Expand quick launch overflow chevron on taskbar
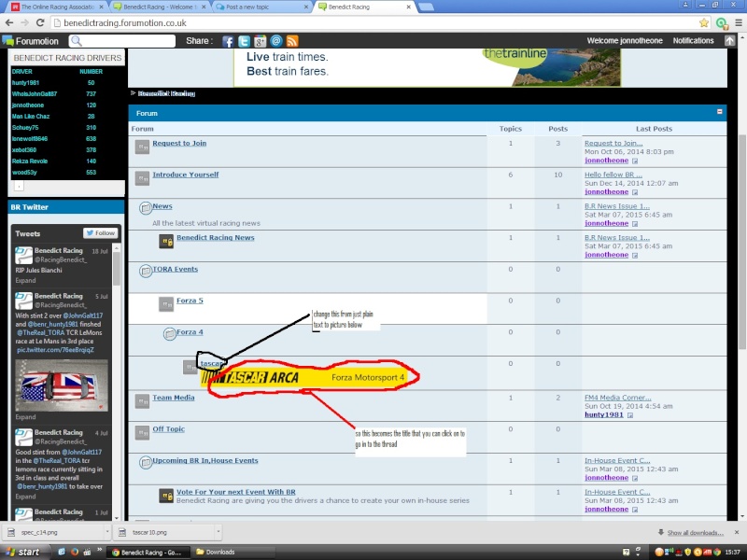The image size is (747, 560). click(x=99, y=550)
